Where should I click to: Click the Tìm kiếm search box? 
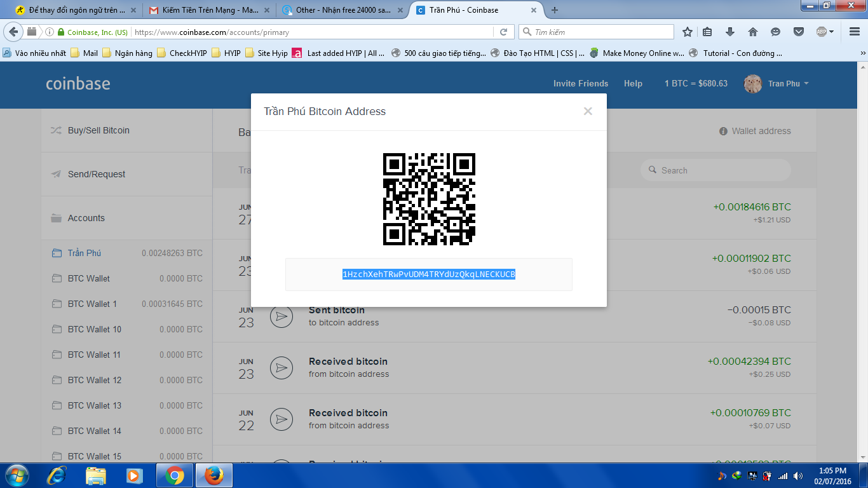click(x=596, y=32)
